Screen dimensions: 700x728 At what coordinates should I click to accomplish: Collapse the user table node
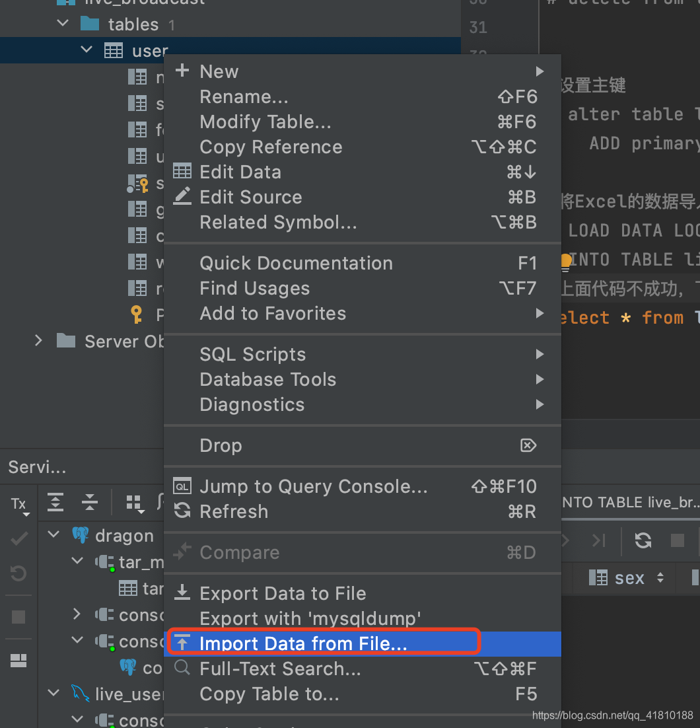[x=87, y=49]
